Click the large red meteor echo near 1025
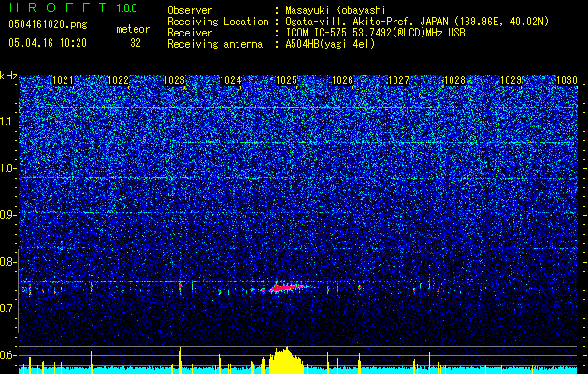This screenshot has width=588, height=374. point(286,288)
